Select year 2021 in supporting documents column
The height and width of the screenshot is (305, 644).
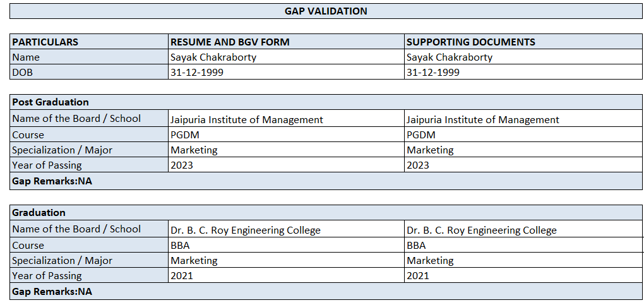(x=418, y=275)
